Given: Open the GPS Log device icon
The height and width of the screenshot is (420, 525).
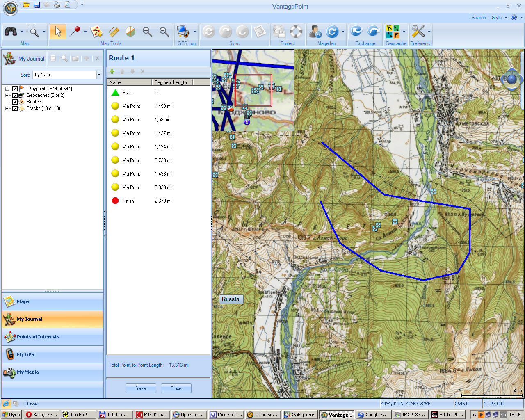Looking at the screenshot, I should 183,31.
